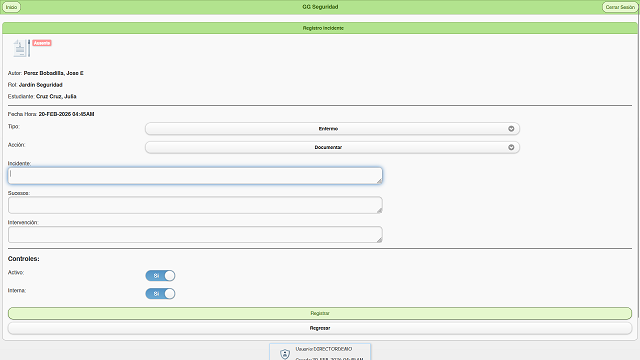Focus the Incidente text area

click(x=195, y=176)
